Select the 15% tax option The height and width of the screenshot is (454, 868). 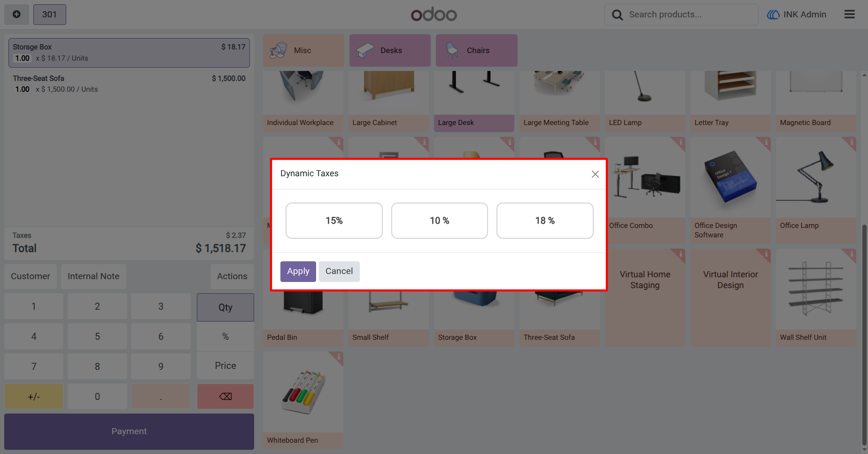pos(334,221)
